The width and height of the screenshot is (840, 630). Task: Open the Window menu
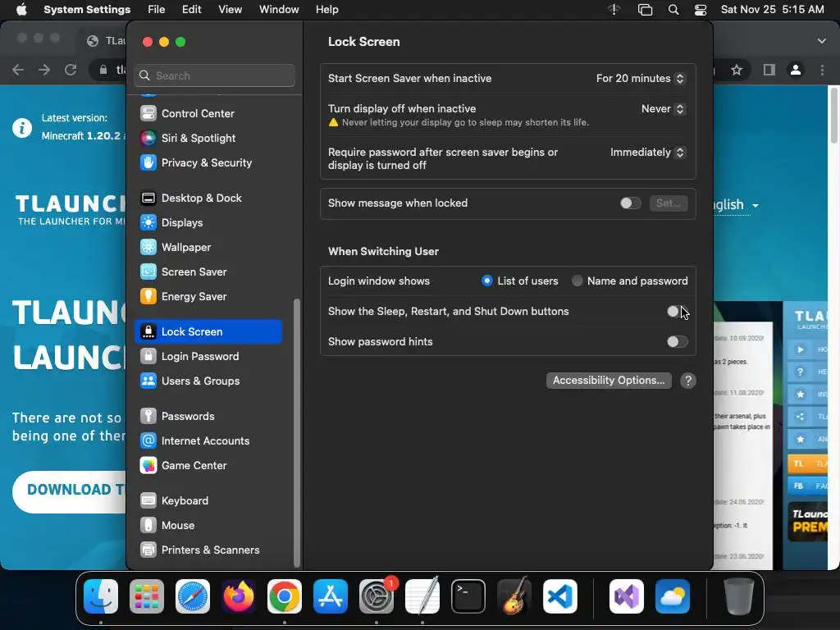tap(279, 10)
